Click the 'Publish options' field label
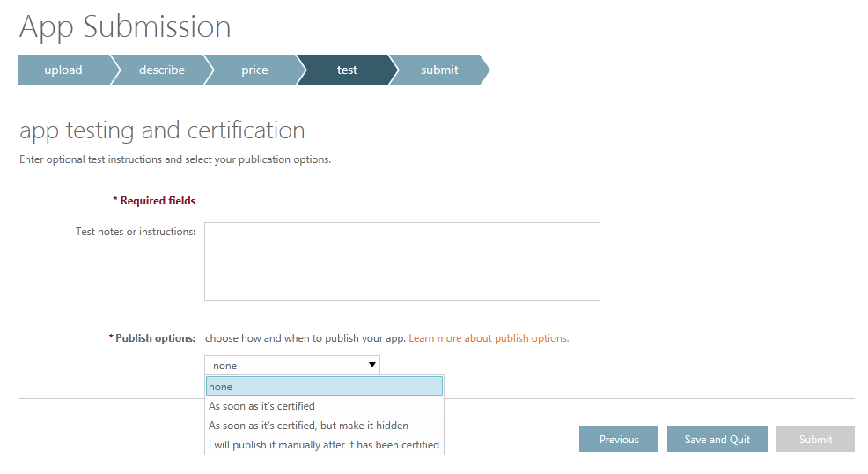Viewport: 868px width, 474px height. click(155, 338)
